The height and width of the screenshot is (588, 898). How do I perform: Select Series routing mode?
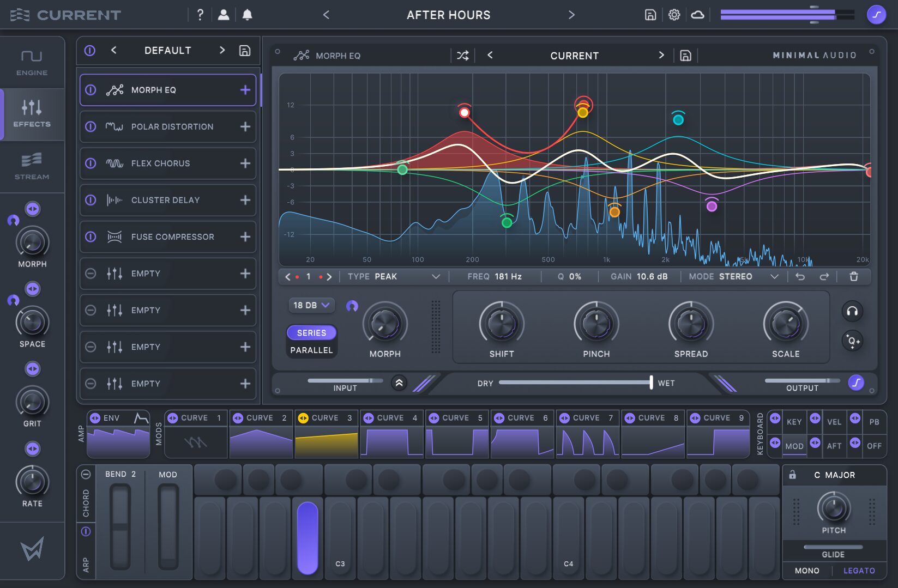tap(311, 332)
